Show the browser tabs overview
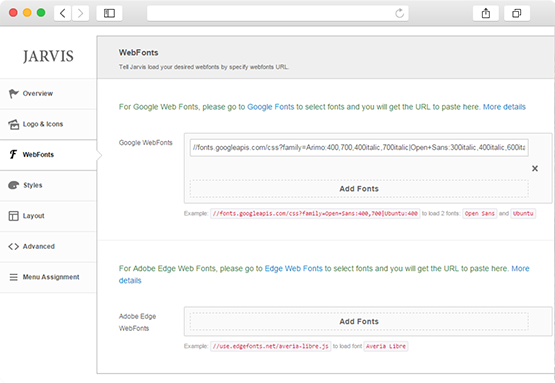 click(x=516, y=13)
